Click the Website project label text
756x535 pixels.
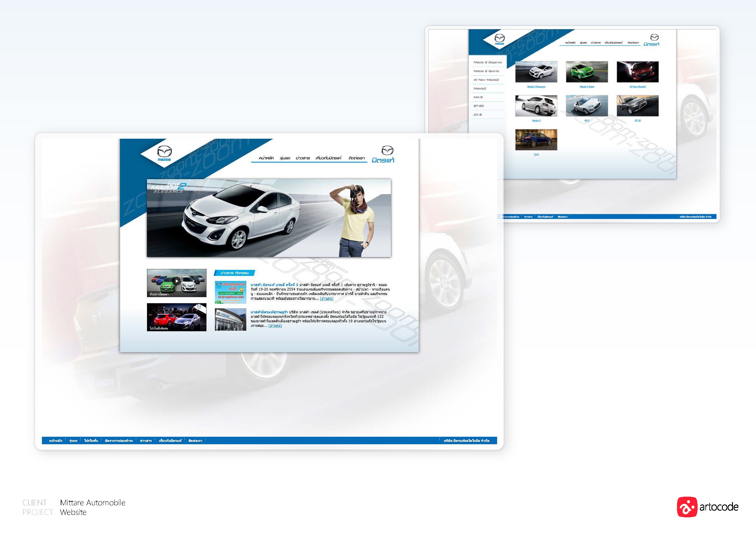click(73, 512)
